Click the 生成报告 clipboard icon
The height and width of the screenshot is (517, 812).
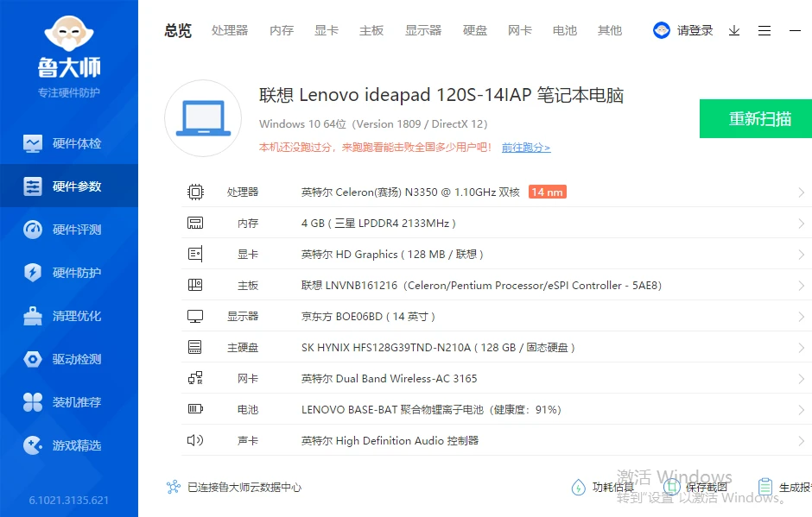764,487
